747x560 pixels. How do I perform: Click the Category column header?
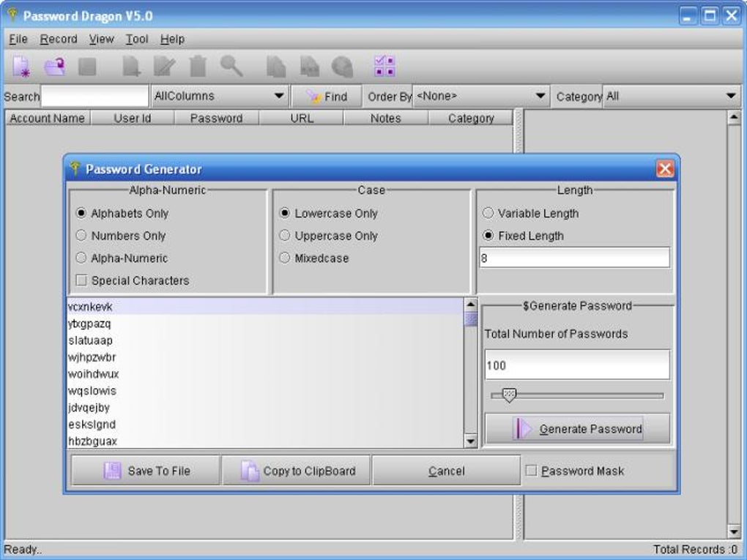pos(471,118)
